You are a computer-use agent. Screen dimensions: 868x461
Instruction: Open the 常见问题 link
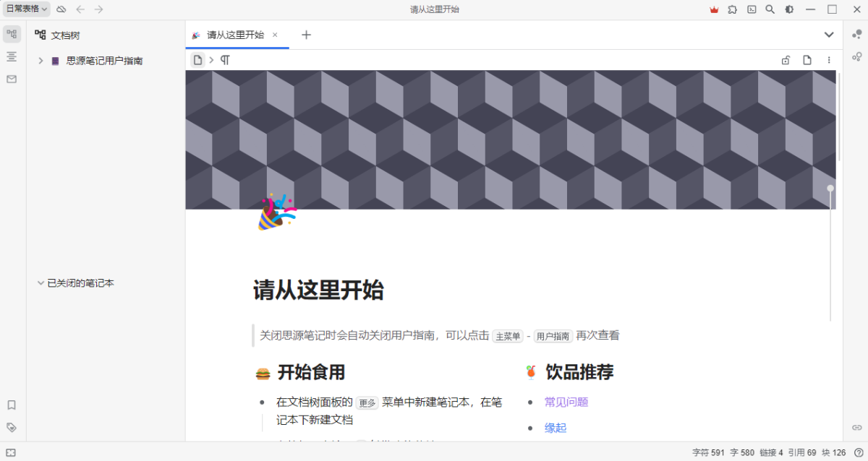[x=566, y=402]
